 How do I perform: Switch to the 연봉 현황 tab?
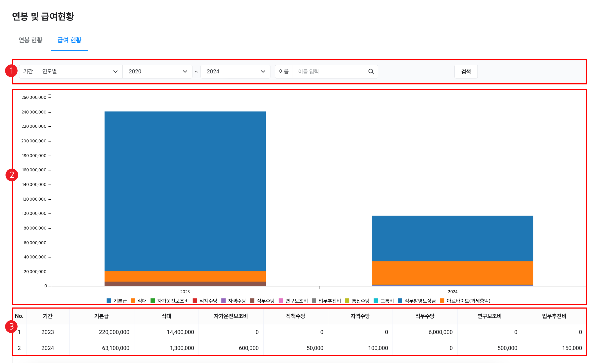(30, 40)
